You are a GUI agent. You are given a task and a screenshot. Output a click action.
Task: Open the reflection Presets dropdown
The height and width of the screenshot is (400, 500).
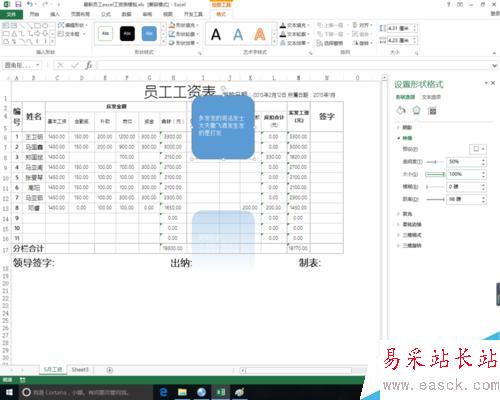pos(478,149)
